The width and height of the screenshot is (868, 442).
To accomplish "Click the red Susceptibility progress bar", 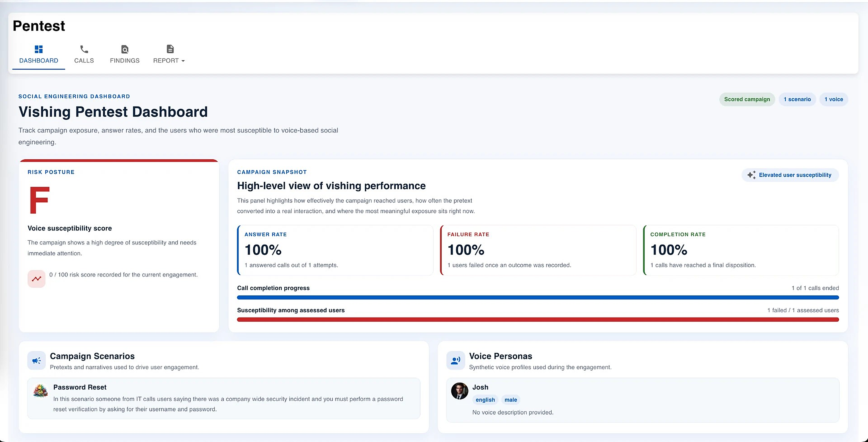I will (538, 320).
